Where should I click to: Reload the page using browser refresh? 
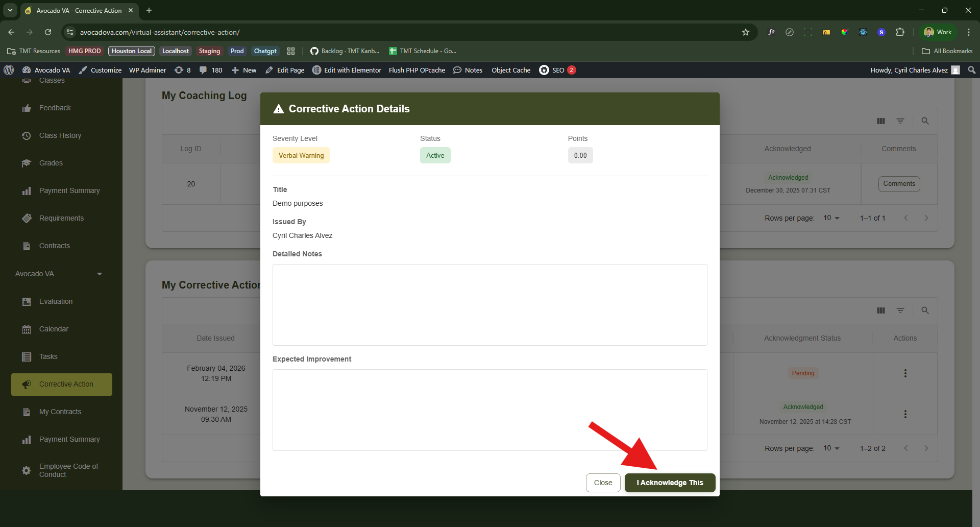pos(48,32)
